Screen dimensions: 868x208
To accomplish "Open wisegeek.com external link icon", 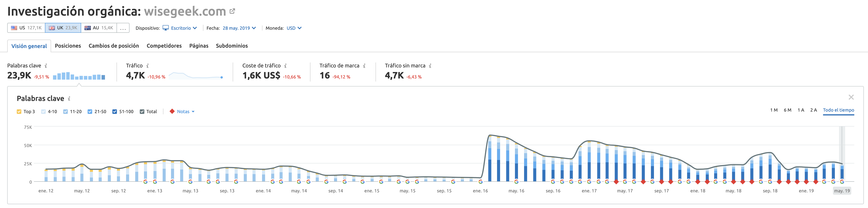I will 232,11.
